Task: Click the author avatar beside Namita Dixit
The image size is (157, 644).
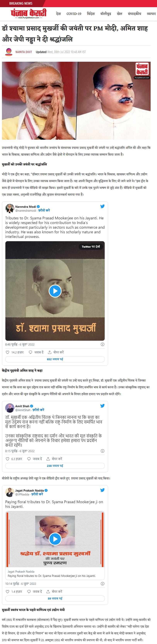Action: point(9,52)
